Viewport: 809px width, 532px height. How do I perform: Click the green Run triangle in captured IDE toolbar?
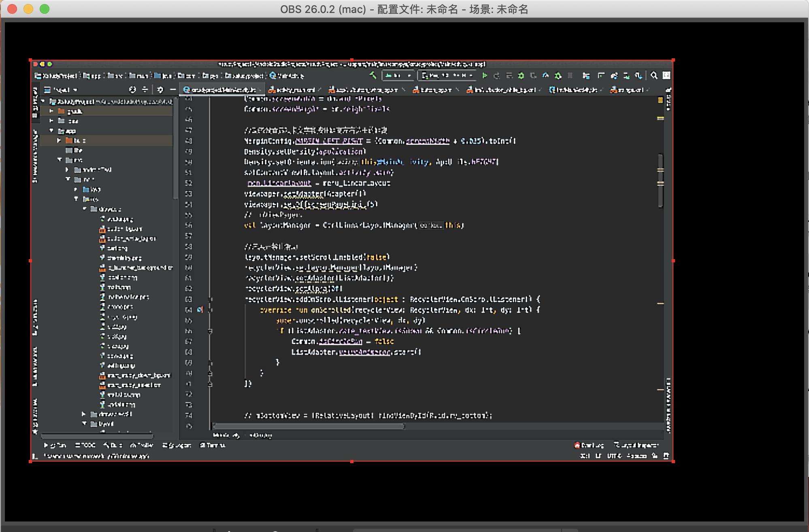coord(485,76)
